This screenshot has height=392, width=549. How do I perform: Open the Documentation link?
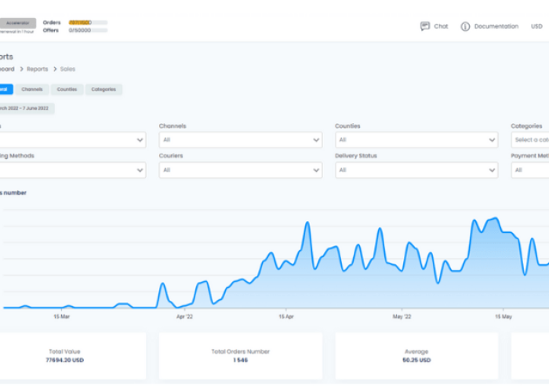(x=496, y=26)
